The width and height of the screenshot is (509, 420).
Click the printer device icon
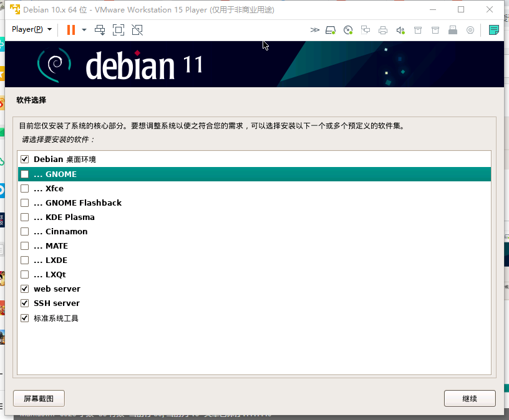click(383, 30)
